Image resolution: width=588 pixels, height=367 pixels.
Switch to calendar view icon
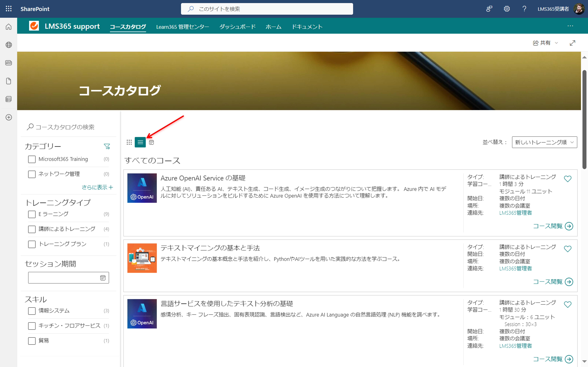(x=151, y=142)
